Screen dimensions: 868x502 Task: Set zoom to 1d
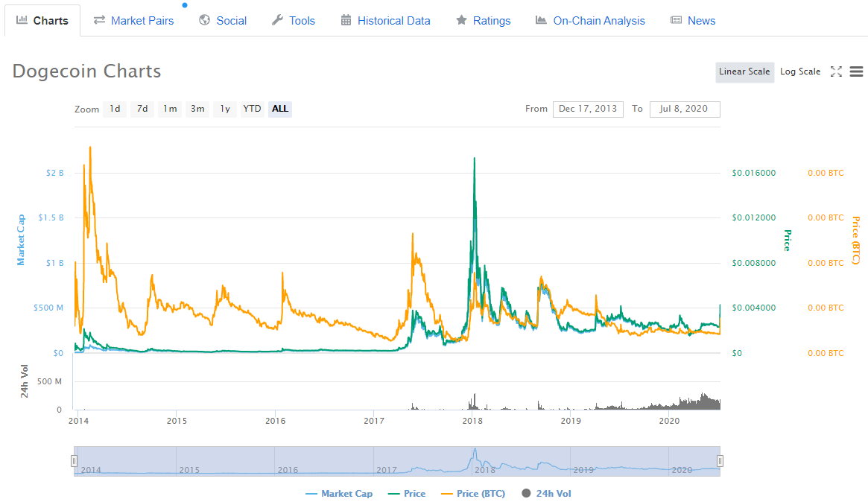115,109
